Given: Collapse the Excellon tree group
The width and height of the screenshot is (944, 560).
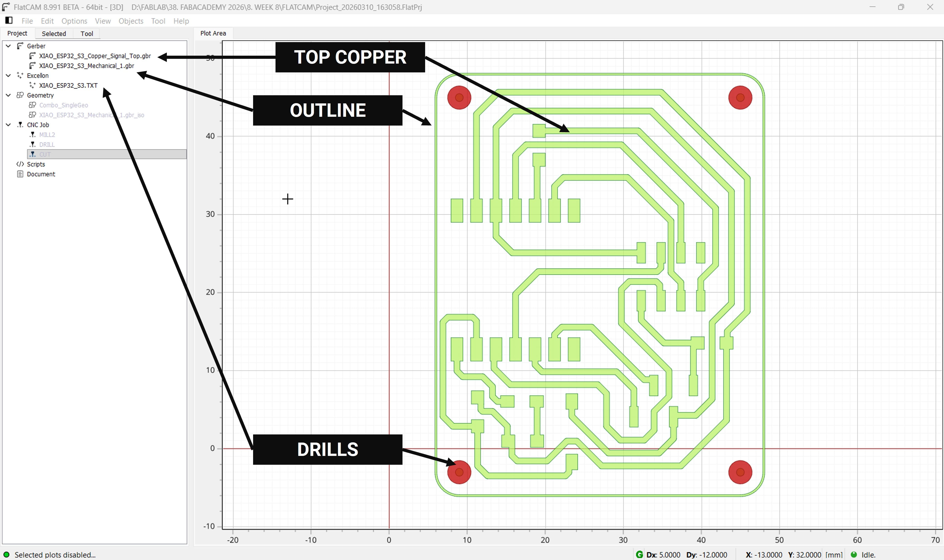Looking at the screenshot, I should coord(8,76).
